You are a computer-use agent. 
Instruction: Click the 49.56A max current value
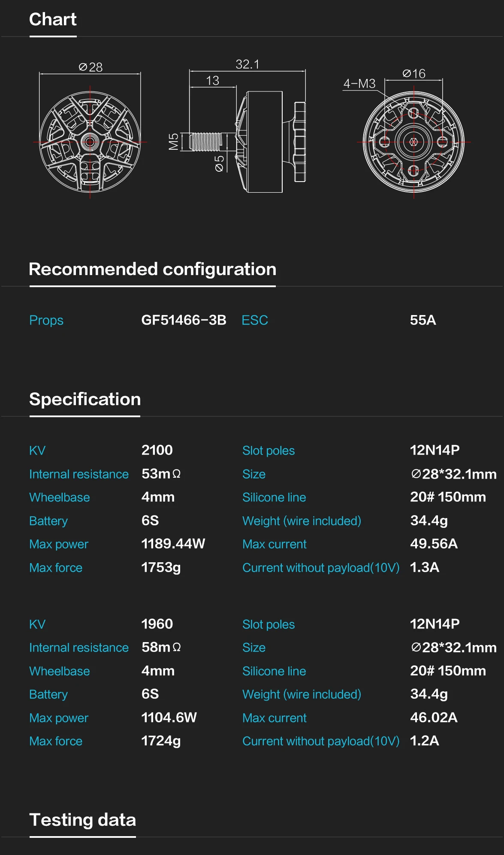434,544
